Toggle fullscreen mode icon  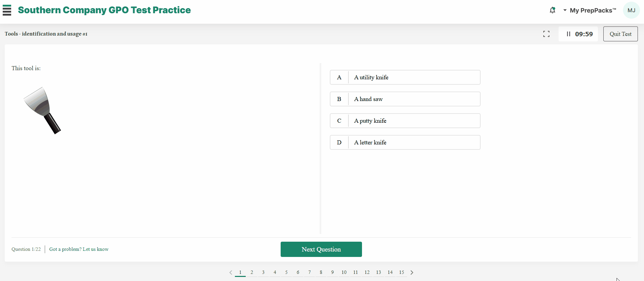coord(546,34)
